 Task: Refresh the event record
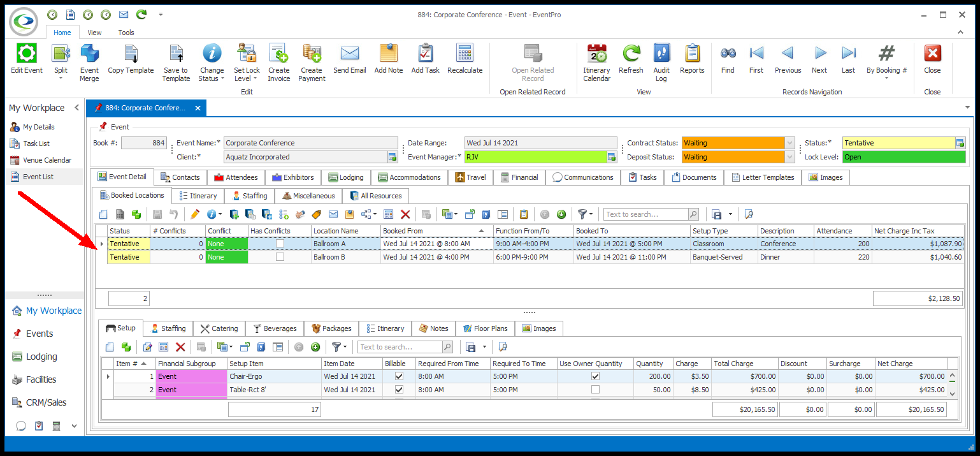[x=631, y=53]
